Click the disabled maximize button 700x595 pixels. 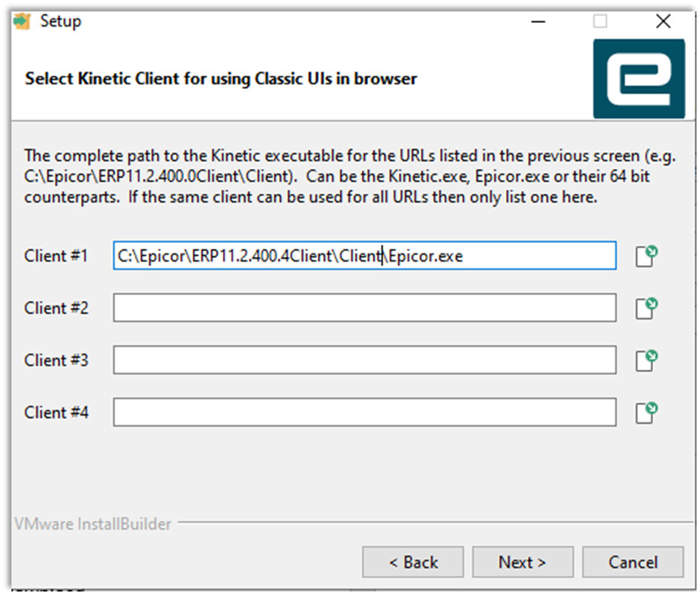pyautogui.click(x=600, y=21)
